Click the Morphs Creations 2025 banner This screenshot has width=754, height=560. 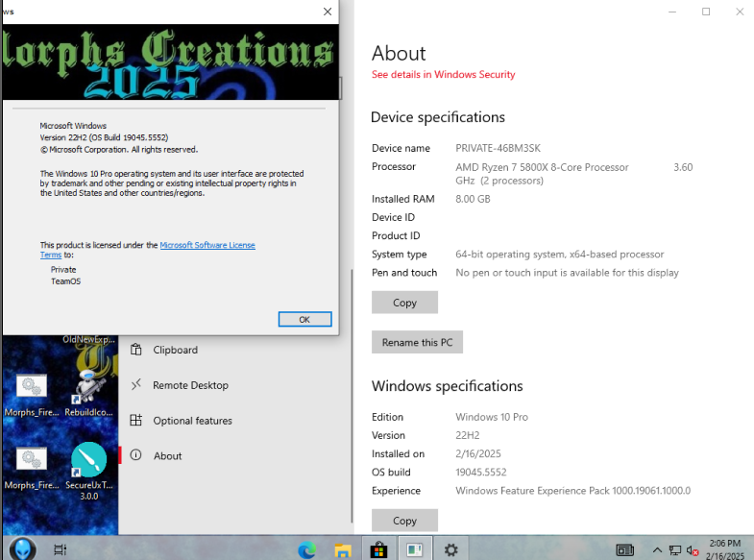point(169,61)
